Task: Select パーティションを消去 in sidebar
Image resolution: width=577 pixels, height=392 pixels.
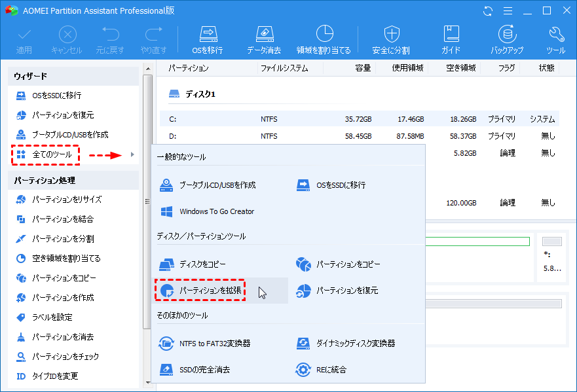Action: click(x=55, y=337)
